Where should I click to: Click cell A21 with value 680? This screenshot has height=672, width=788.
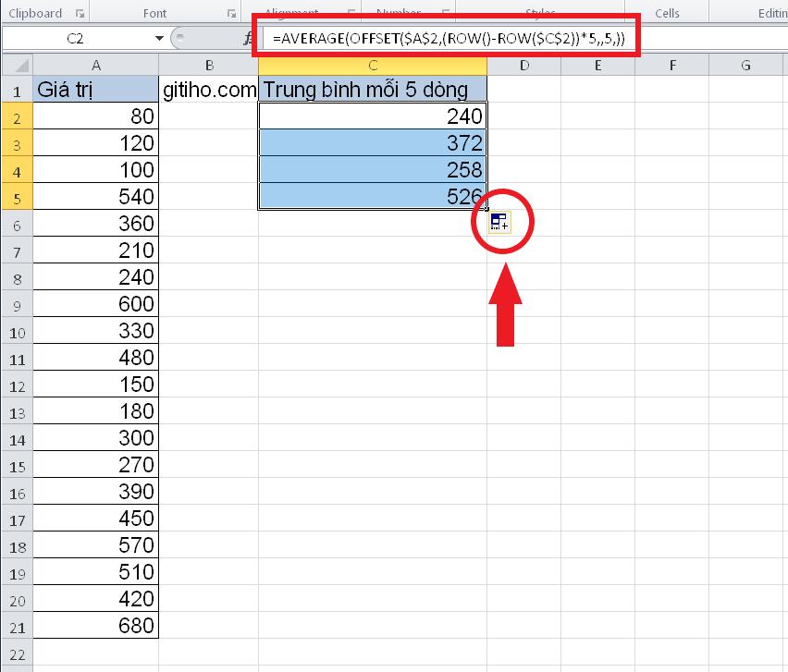[96, 625]
